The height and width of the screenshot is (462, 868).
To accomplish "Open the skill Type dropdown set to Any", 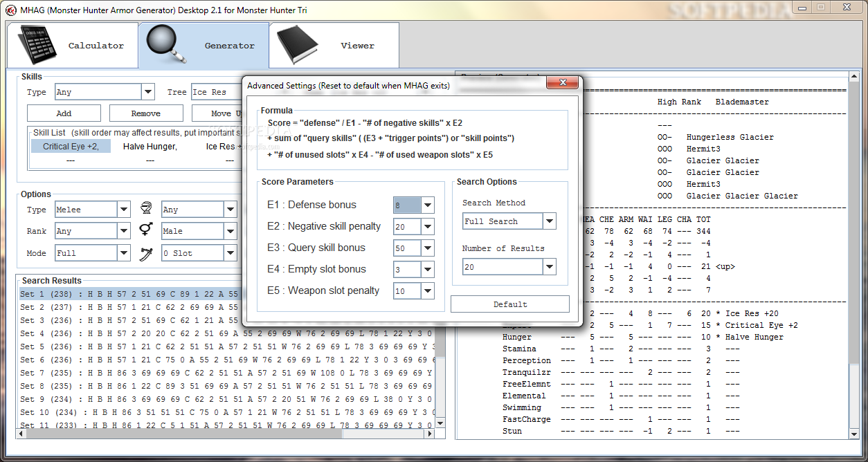I will [147, 92].
